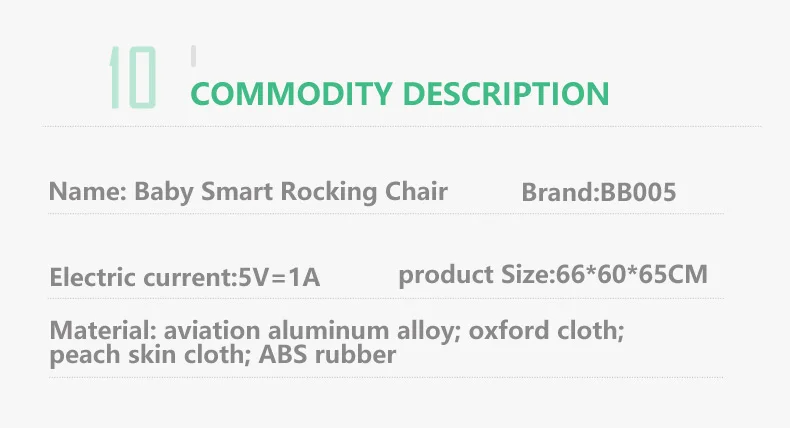
Task: Click the dotted divider under the heading
Action: point(400,127)
